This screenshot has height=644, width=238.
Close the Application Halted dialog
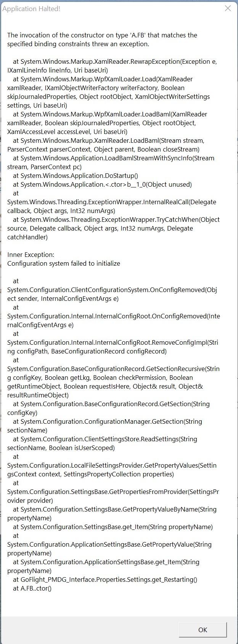pos(228,8)
